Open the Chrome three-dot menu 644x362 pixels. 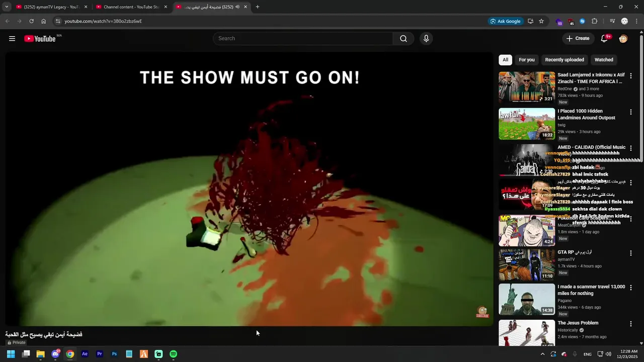coord(636,21)
